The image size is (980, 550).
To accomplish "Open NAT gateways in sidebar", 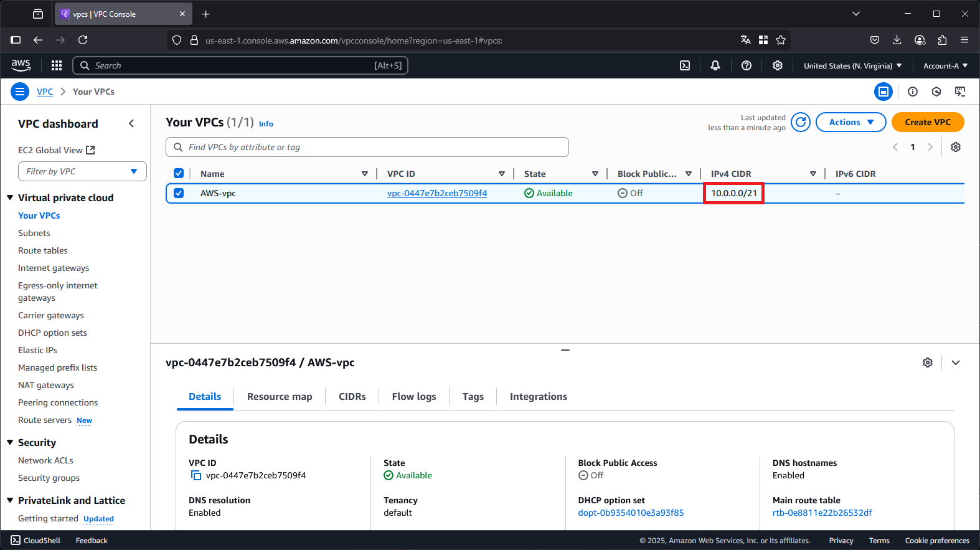I will pos(46,385).
